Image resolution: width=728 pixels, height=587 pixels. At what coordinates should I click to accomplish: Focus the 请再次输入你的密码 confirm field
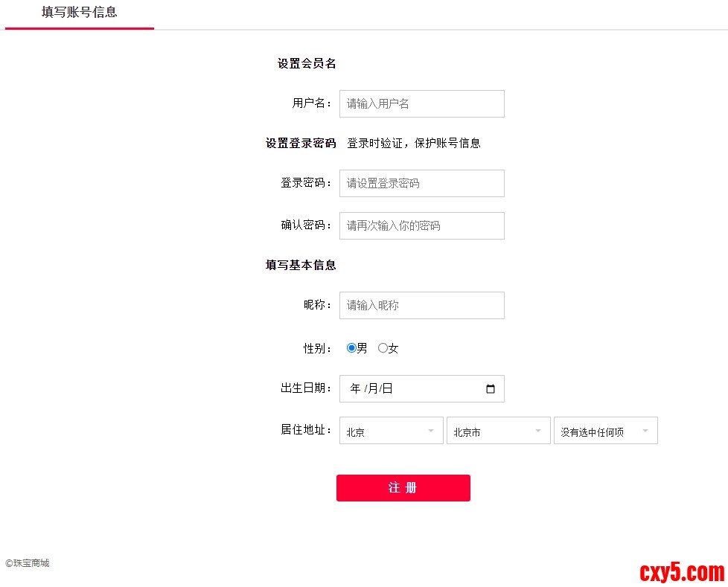pyautogui.click(x=421, y=225)
